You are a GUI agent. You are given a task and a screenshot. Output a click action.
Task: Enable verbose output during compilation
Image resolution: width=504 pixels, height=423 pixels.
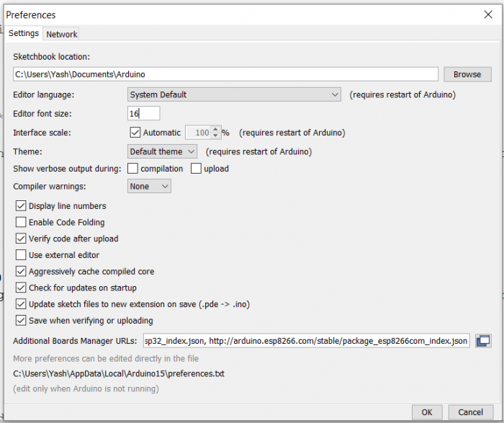click(132, 169)
